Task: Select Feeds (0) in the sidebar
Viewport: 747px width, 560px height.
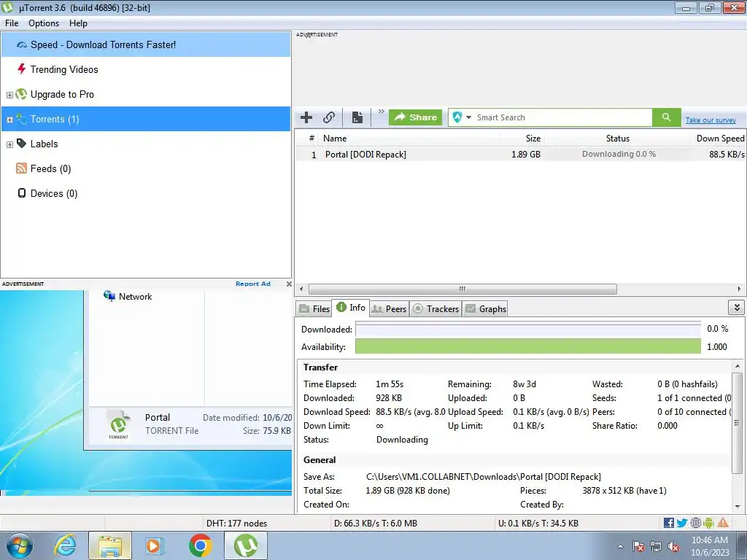Action: pyautogui.click(x=50, y=168)
